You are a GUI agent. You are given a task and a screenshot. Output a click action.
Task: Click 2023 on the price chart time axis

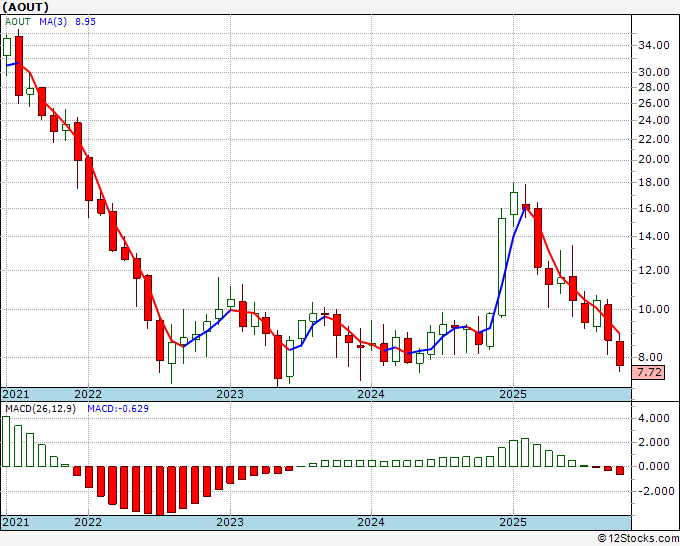point(230,394)
